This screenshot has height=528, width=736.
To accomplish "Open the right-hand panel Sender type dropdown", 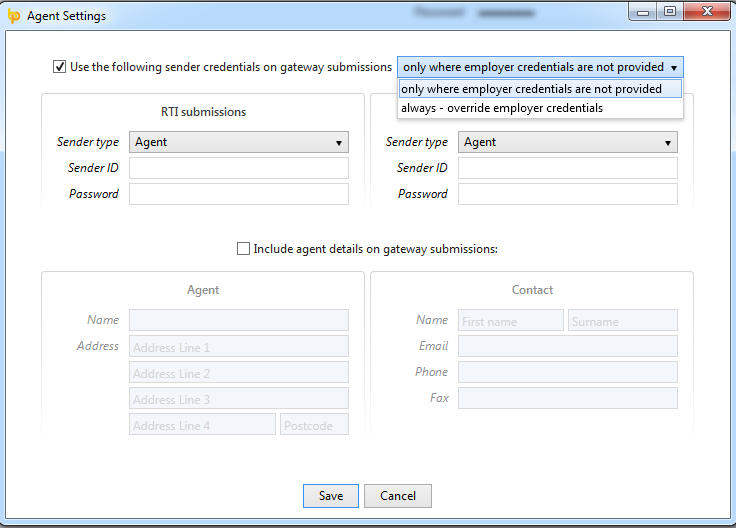I will tap(568, 142).
